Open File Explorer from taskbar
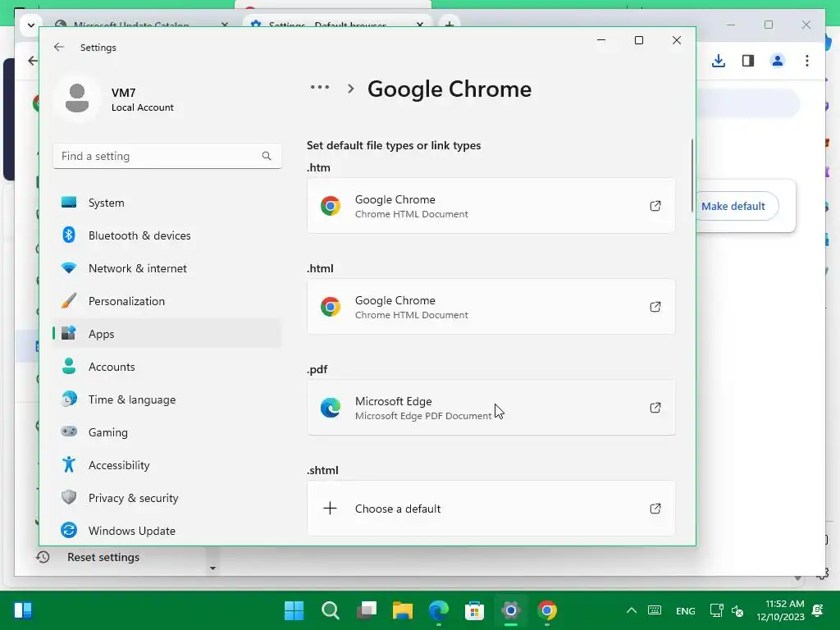Screen dimensions: 840x630 click(x=403, y=610)
